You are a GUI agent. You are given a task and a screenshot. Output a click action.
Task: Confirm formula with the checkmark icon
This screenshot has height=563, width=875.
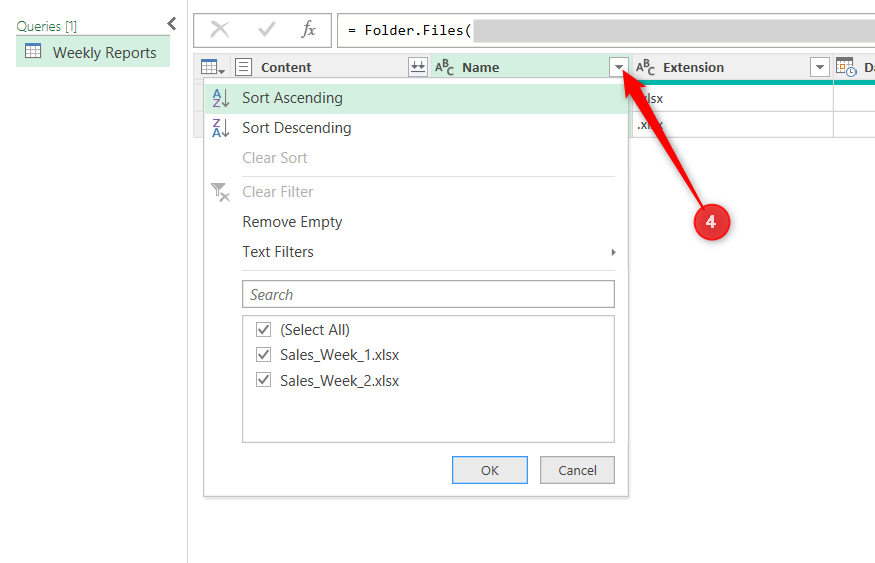pyautogui.click(x=266, y=29)
